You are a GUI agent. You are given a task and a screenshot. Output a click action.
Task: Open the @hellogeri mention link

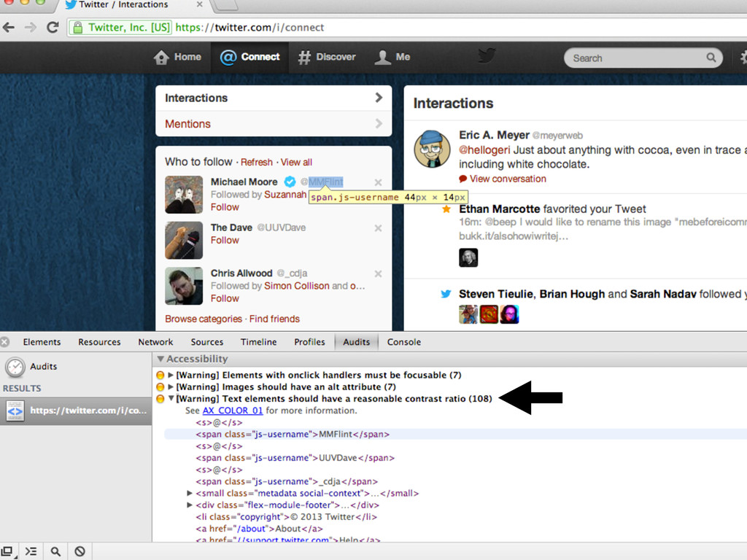[x=484, y=150]
